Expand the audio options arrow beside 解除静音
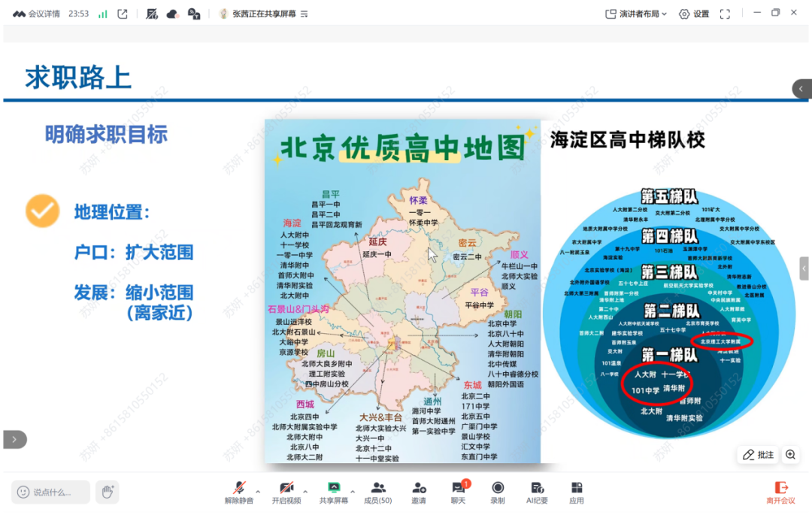 [258, 492]
